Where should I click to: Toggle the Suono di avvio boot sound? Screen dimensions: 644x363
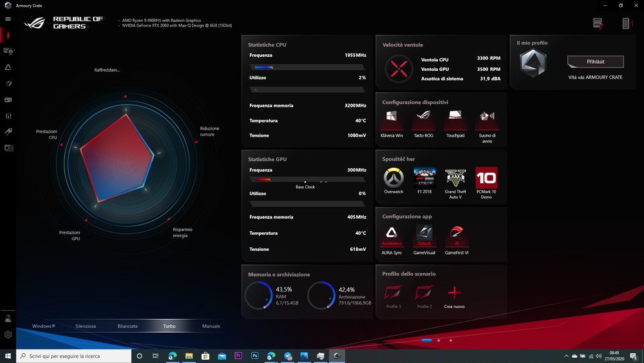487,117
